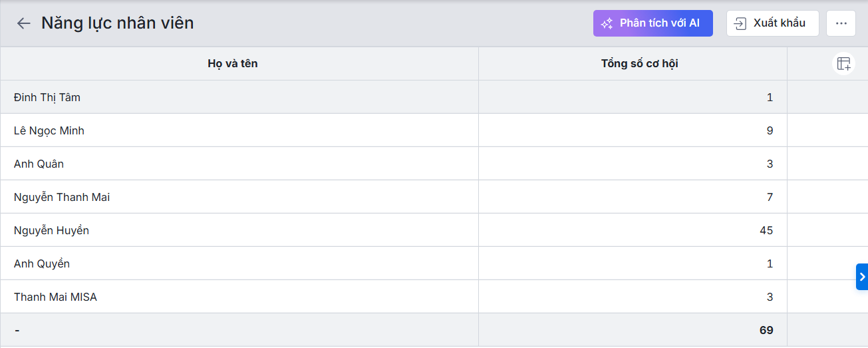Image resolution: width=868 pixels, height=348 pixels.
Task: Click the Anh Quân name cell
Action: (39, 164)
